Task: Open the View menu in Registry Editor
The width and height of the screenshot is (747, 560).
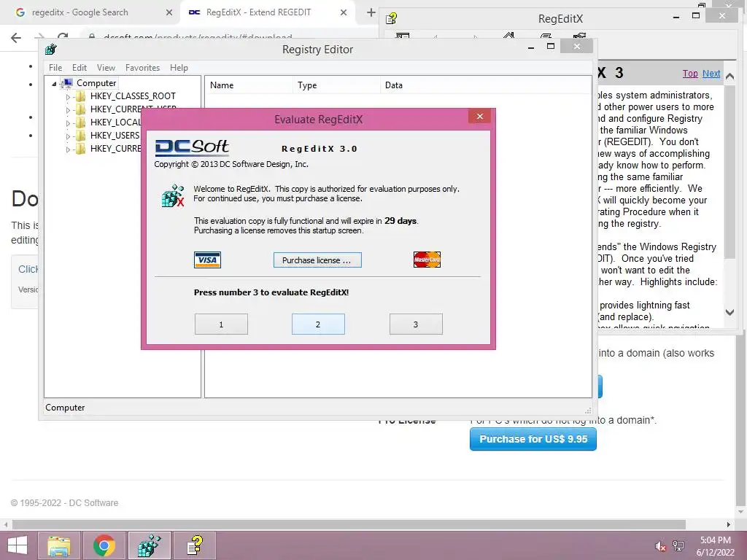Action: coord(106,68)
